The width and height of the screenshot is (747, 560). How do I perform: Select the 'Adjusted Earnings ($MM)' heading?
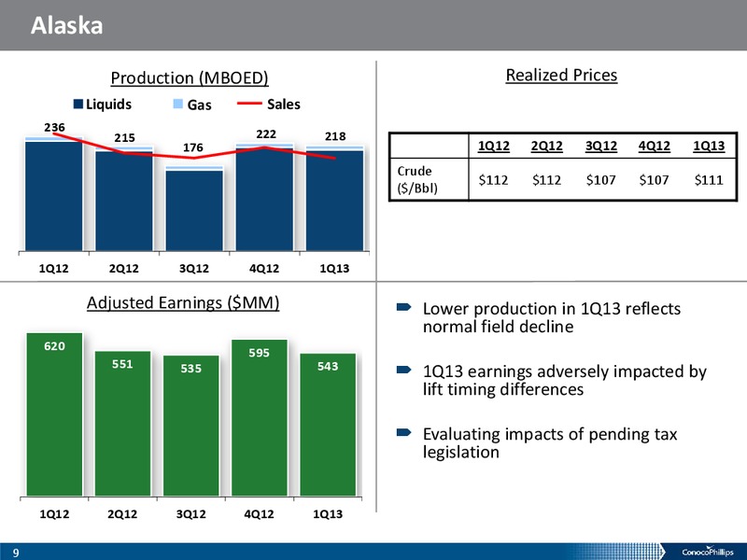click(183, 302)
